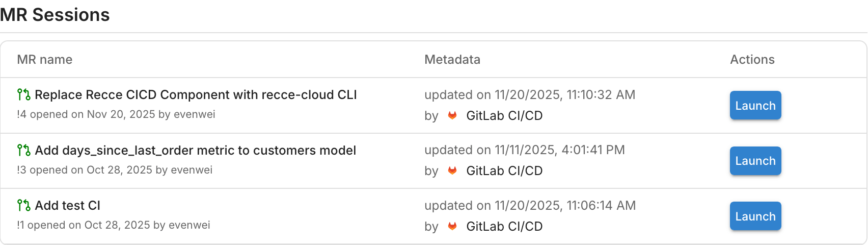This screenshot has height=245, width=868.
Task: Launch the Add test CI session
Action: pos(755,216)
